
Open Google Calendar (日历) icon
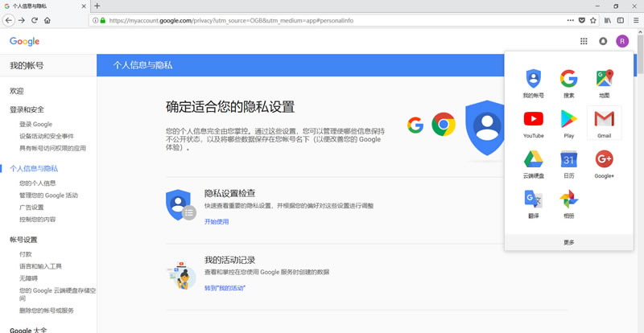(569, 164)
